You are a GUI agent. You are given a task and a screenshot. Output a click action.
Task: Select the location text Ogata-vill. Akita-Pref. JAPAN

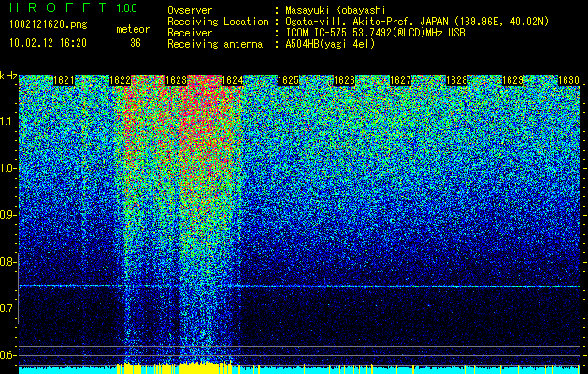368,22
